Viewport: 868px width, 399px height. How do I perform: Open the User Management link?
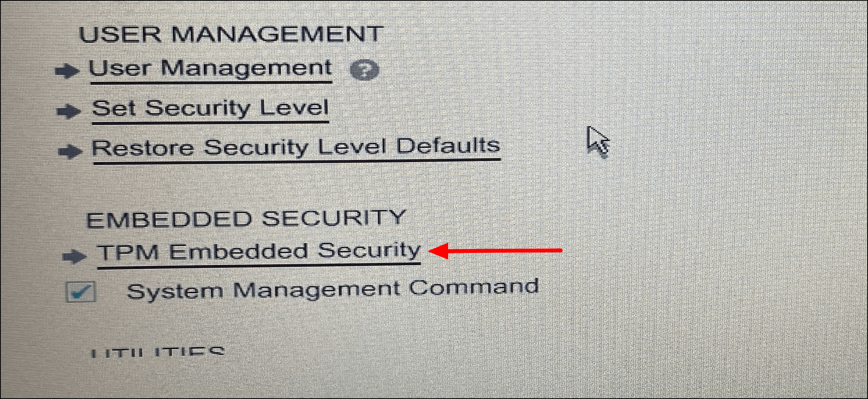point(210,69)
